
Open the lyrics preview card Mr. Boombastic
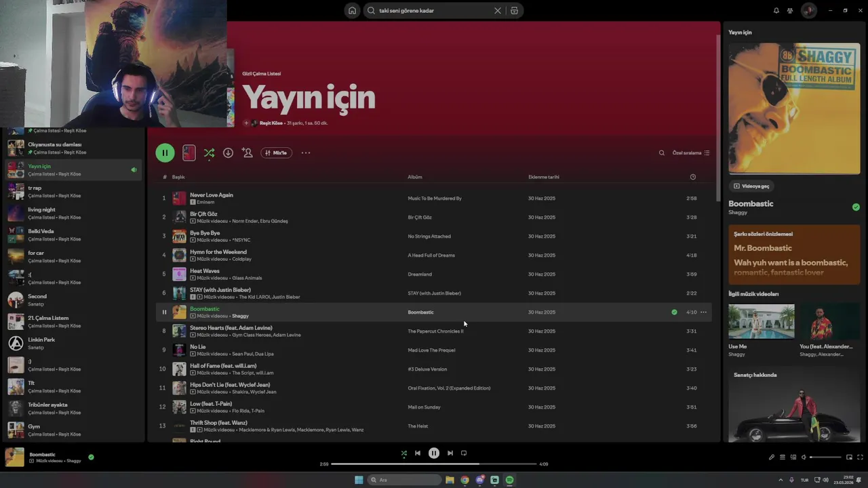tap(794, 255)
